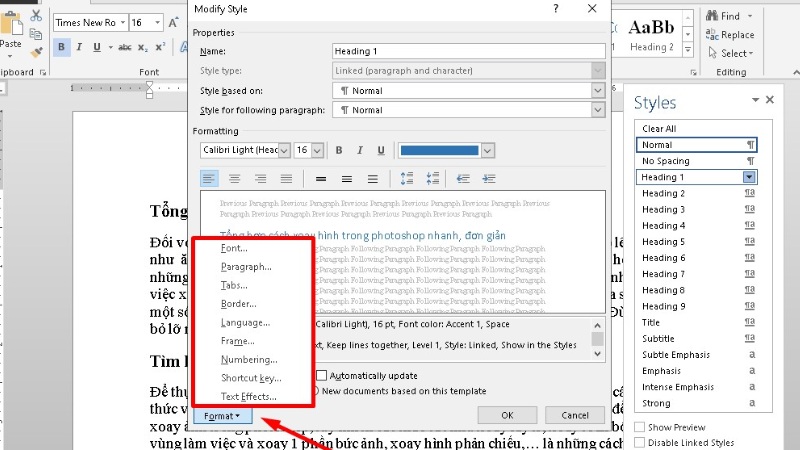Choose Border... from the Format menu
800x450 pixels.
tap(239, 304)
